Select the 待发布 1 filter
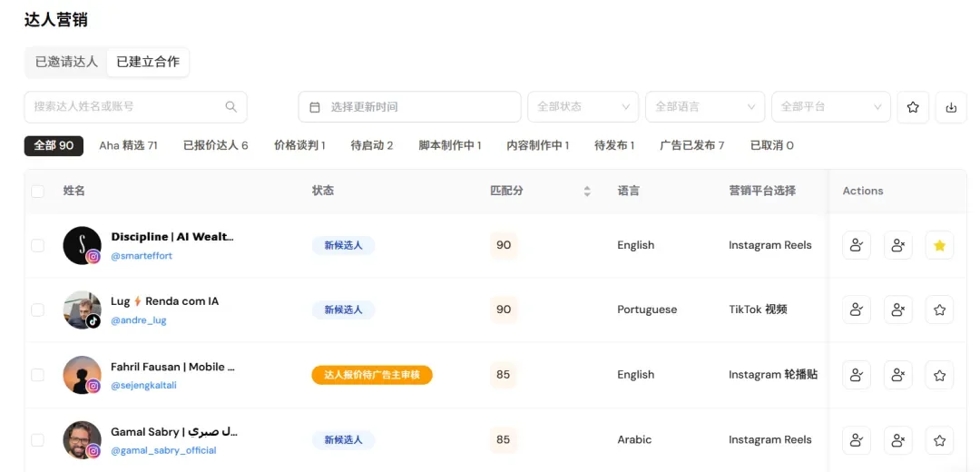This screenshot has height=472, width=980. 614,145
